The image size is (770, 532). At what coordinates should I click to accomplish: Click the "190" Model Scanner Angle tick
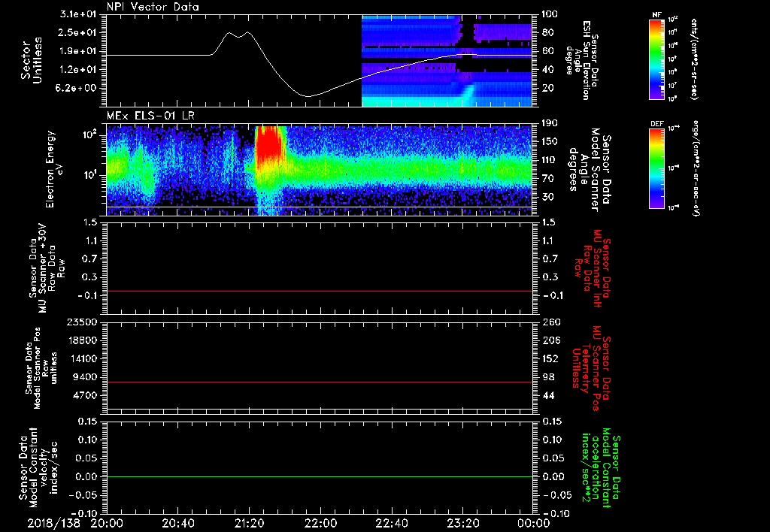point(551,123)
